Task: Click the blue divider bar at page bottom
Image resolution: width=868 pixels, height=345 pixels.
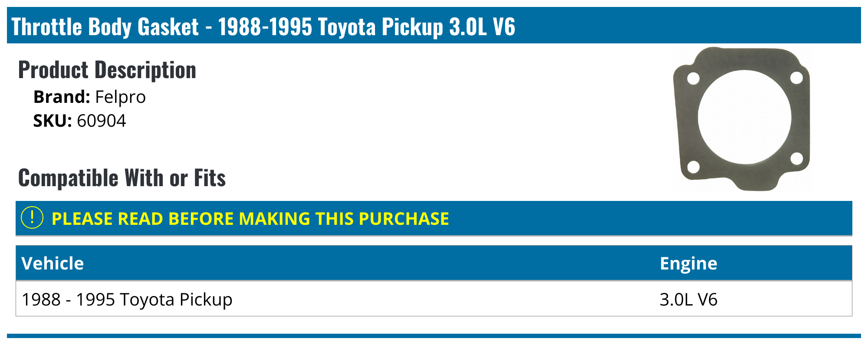Action: tap(434, 335)
